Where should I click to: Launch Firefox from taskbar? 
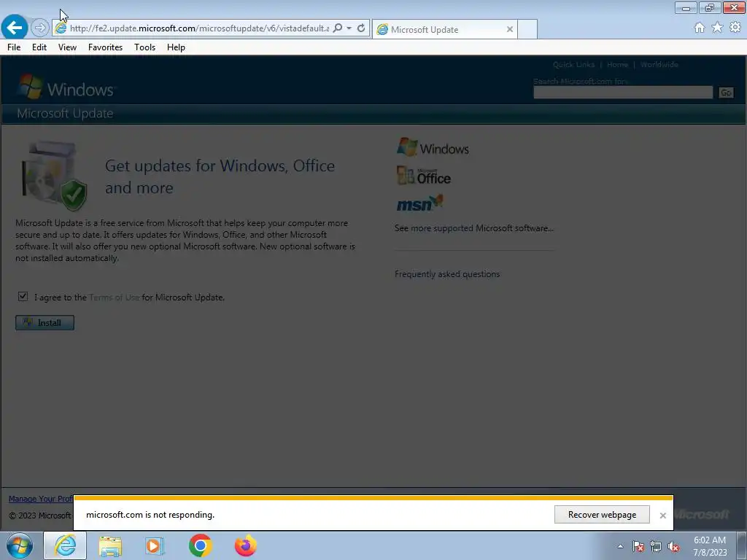[246, 545]
